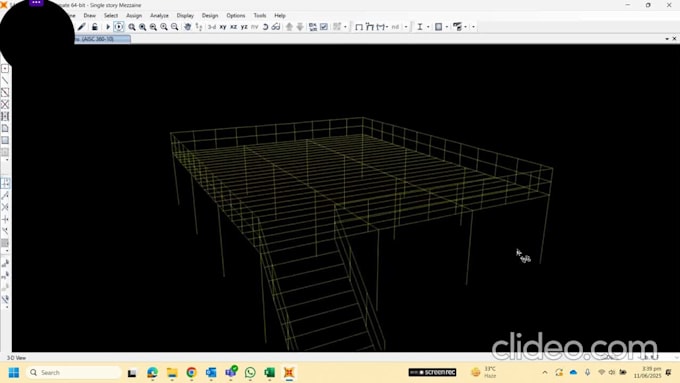Select the Quick Draw Secondary Beams tool
This screenshot has width=680, height=383.
(x=5, y=116)
